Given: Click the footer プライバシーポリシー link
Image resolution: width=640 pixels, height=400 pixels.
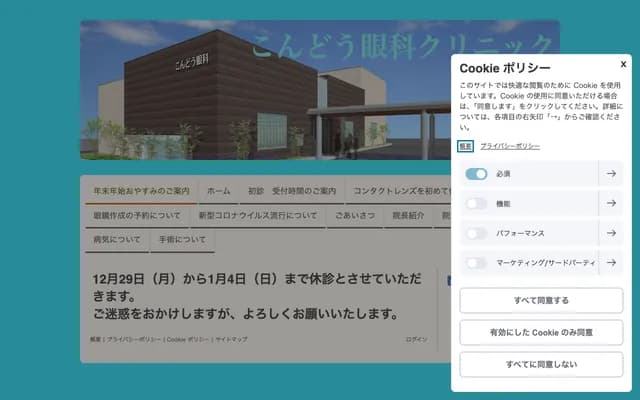Looking at the screenshot, I should [x=133, y=339].
